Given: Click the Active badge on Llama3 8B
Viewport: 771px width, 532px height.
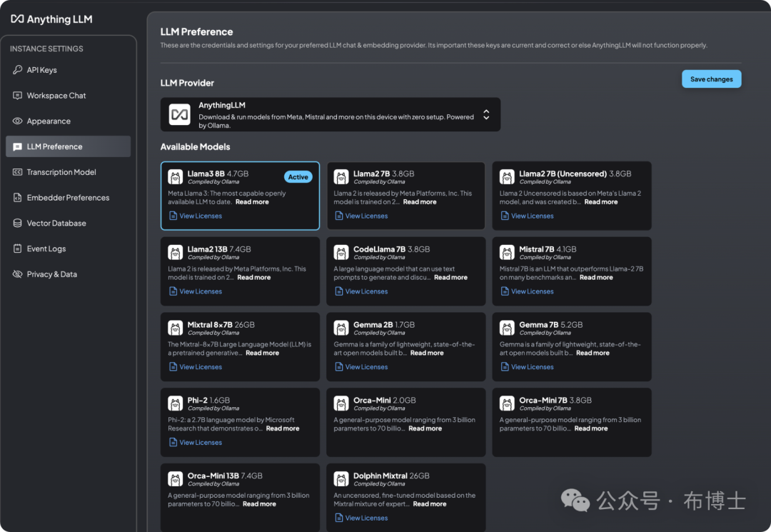Looking at the screenshot, I should tap(298, 177).
